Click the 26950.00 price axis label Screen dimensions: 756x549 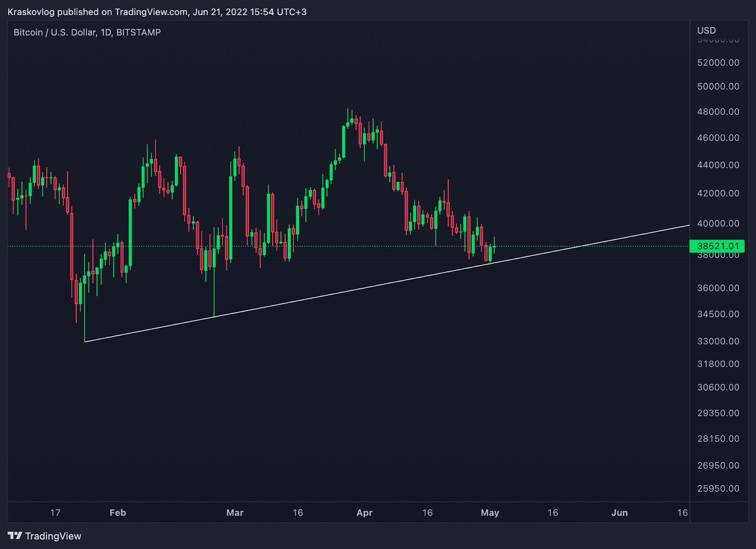[718, 465]
